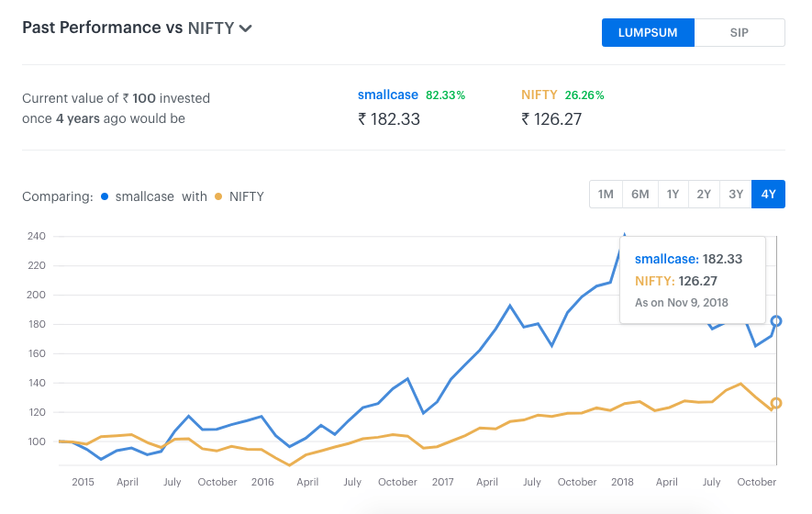This screenshot has width=812, height=514.
Task: Click the 'As on Nov 9, 2018' tooltip text
Action: (682, 303)
